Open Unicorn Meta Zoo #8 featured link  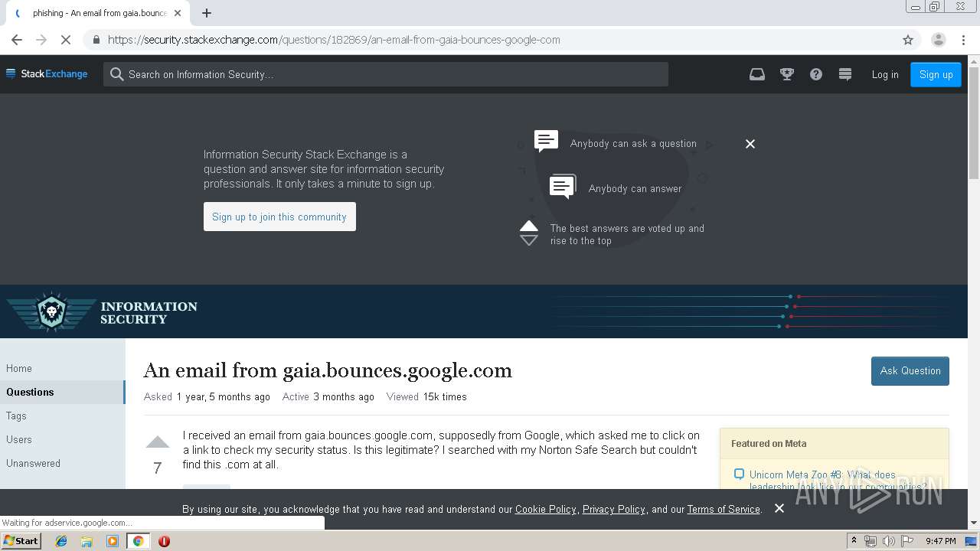click(838, 480)
